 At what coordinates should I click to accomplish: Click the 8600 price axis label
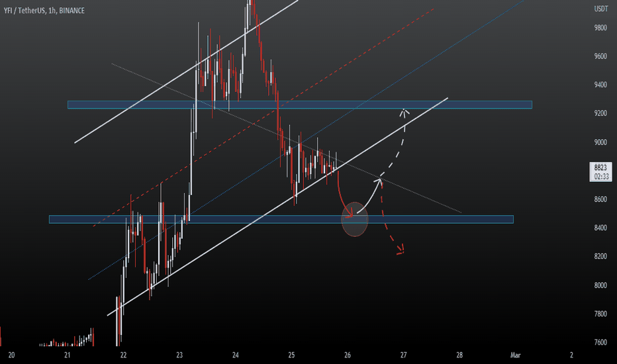pos(600,199)
